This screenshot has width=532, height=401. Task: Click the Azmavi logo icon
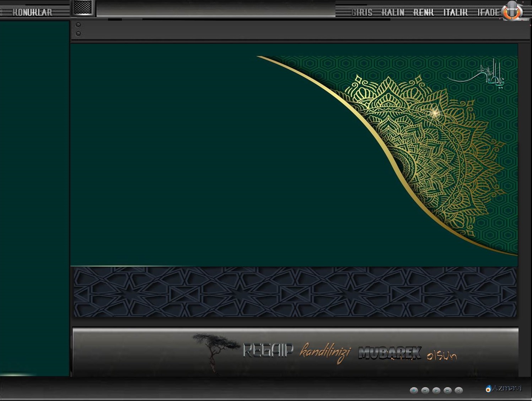[488, 389]
